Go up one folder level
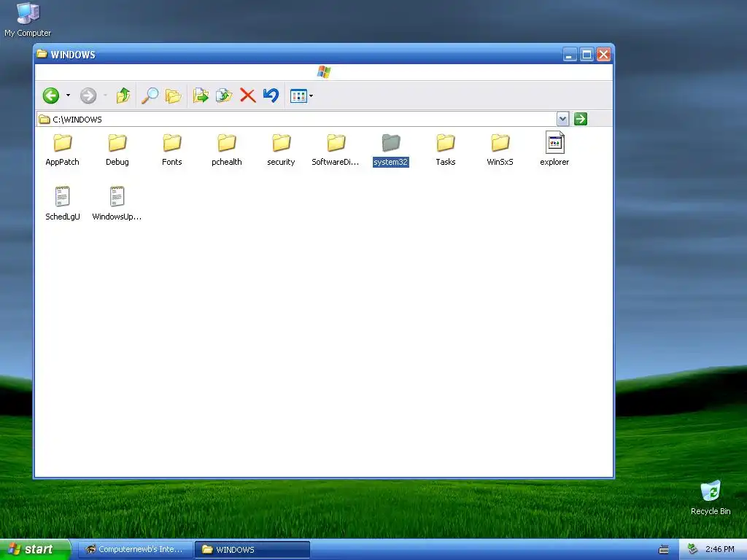Image resolution: width=747 pixels, height=560 pixels. click(x=123, y=96)
